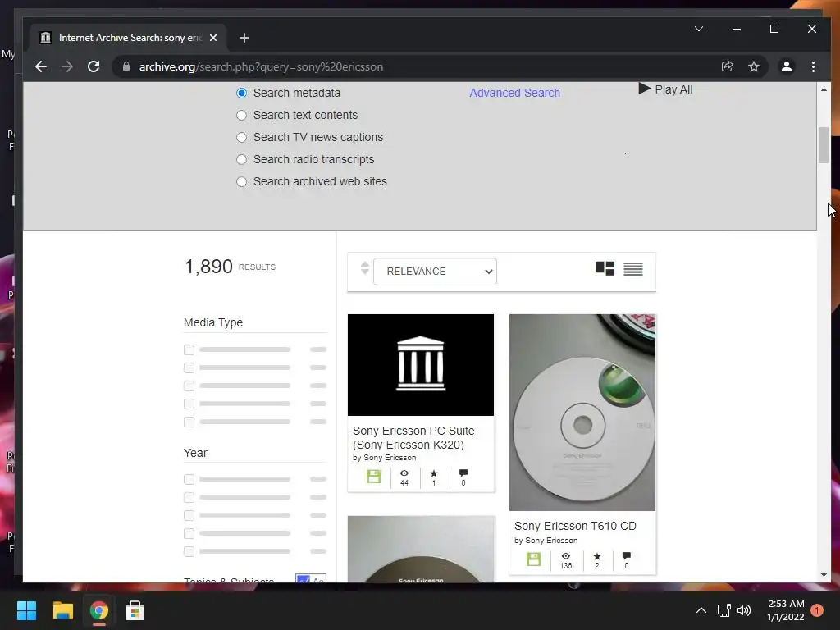Tick the first Year filter checkbox

coord(189,479)
